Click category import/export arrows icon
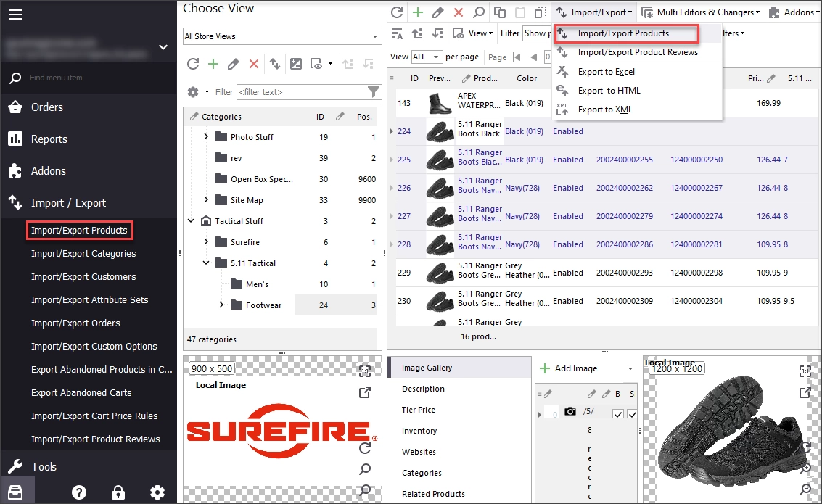 pos(275,64)
